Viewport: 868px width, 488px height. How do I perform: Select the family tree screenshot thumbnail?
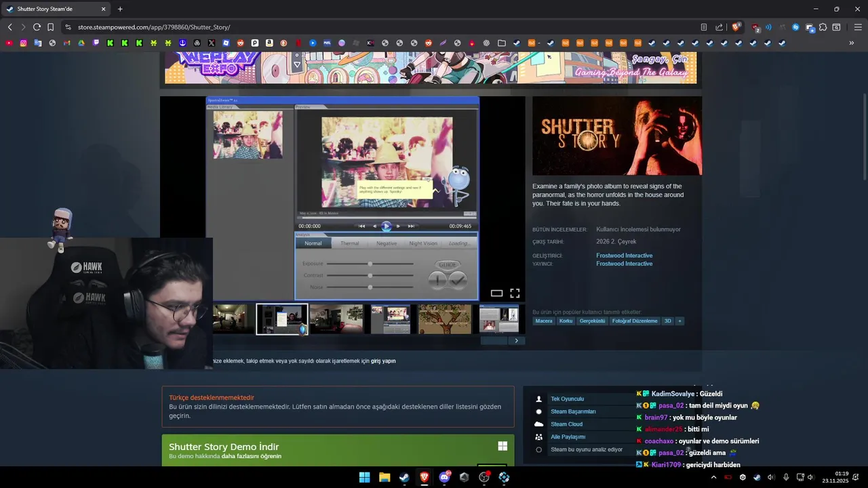pos(444,319)
